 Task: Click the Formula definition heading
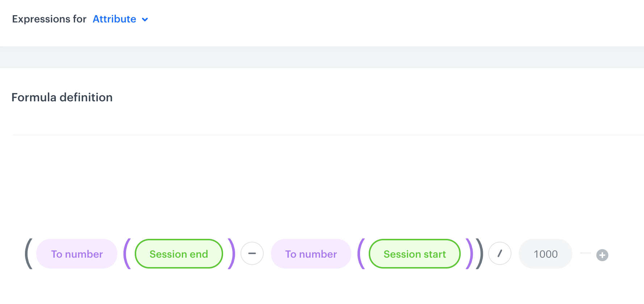62,97
